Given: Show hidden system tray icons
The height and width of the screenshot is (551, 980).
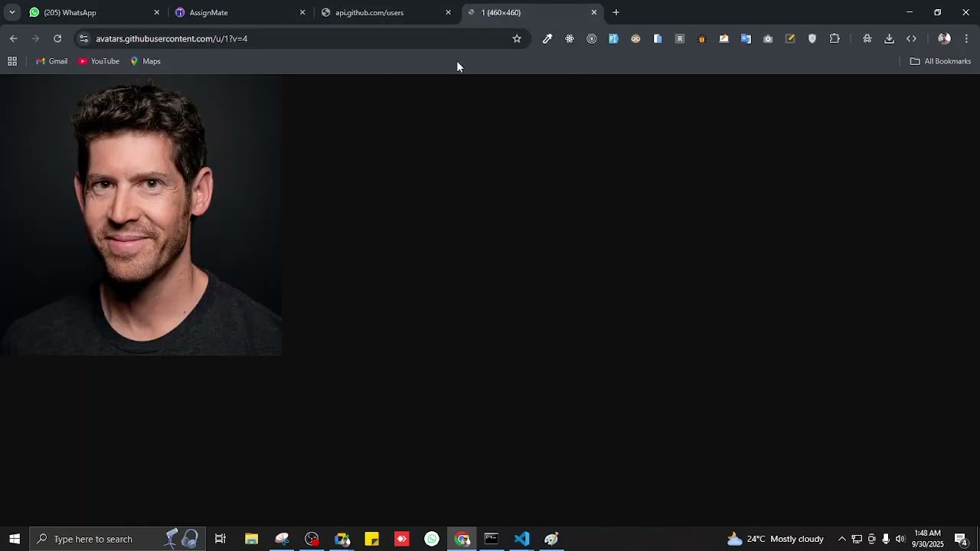Looking at the screenshot, I should pyautogui.click(x=842, y=539).
